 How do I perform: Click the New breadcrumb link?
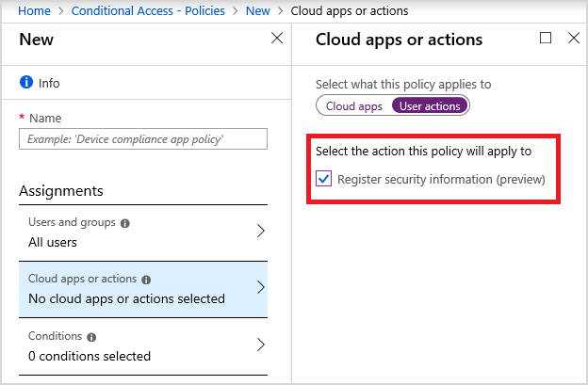coord(256,9)
